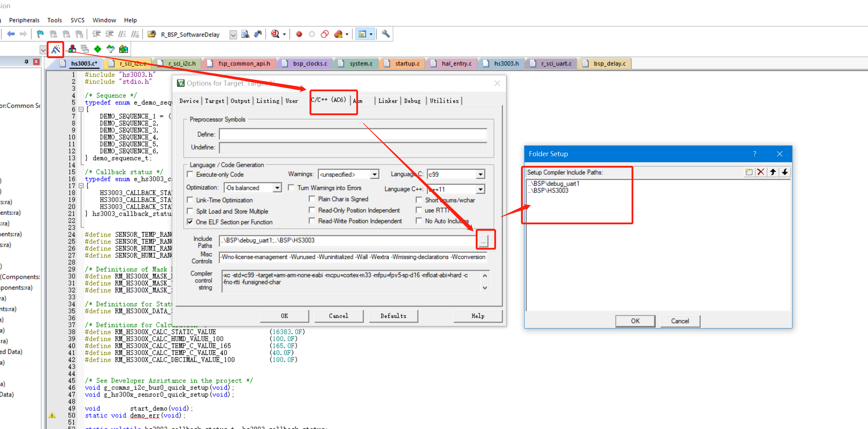This screenshot has width=868, height=429.
Task: Open Configuration wrench icon
Action: click(x=386, y=34)
